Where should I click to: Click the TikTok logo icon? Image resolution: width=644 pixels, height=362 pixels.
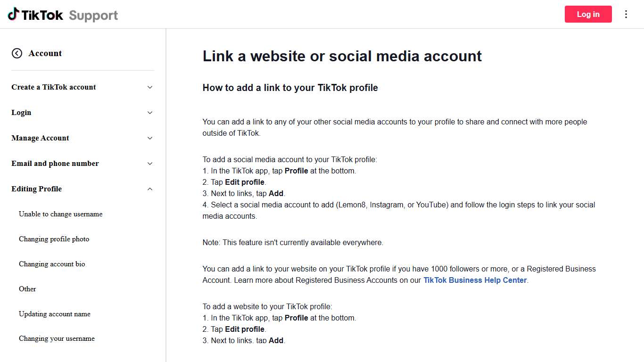pos(14,14)
